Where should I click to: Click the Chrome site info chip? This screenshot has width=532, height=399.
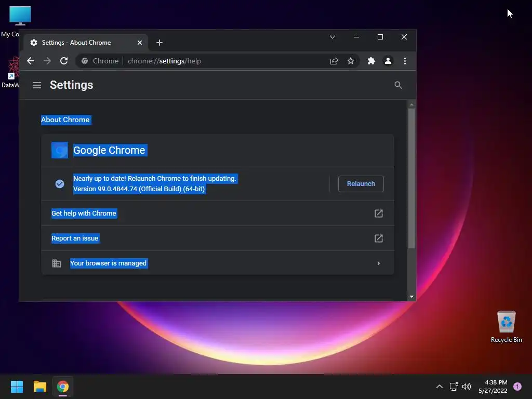pos(100,61)
